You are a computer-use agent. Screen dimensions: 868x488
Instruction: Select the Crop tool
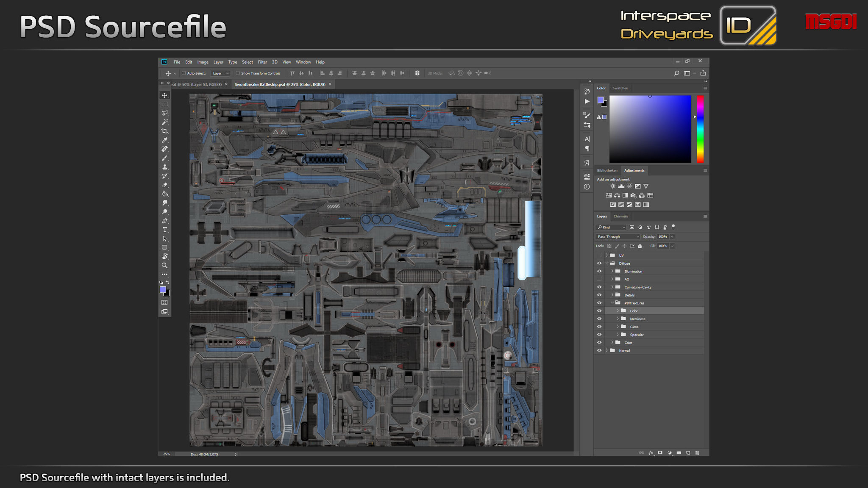tap(164, 131)
